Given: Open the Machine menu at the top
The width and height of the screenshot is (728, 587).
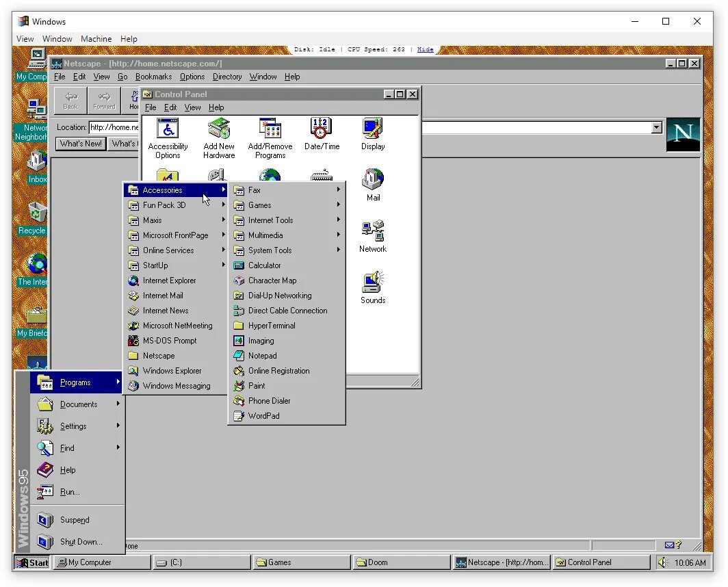Looking at the screenshot, I should click(x=96, y=39).
